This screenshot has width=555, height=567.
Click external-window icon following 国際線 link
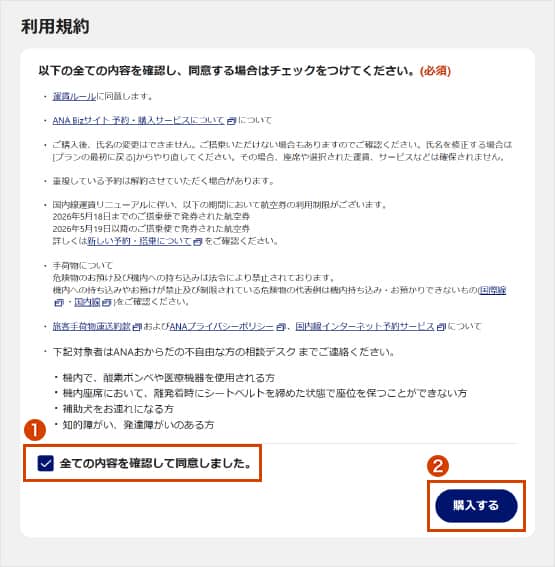tap(59, 302)
